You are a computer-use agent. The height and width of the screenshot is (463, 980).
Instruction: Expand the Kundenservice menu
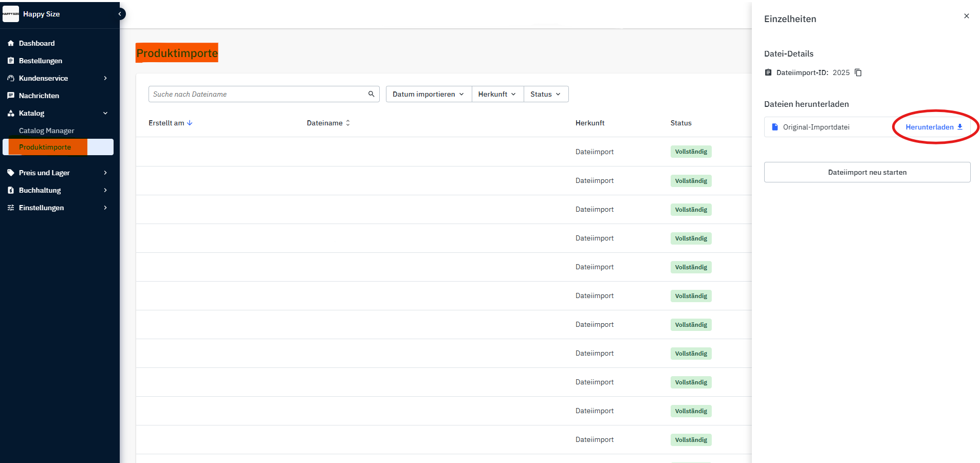point(105,78)
